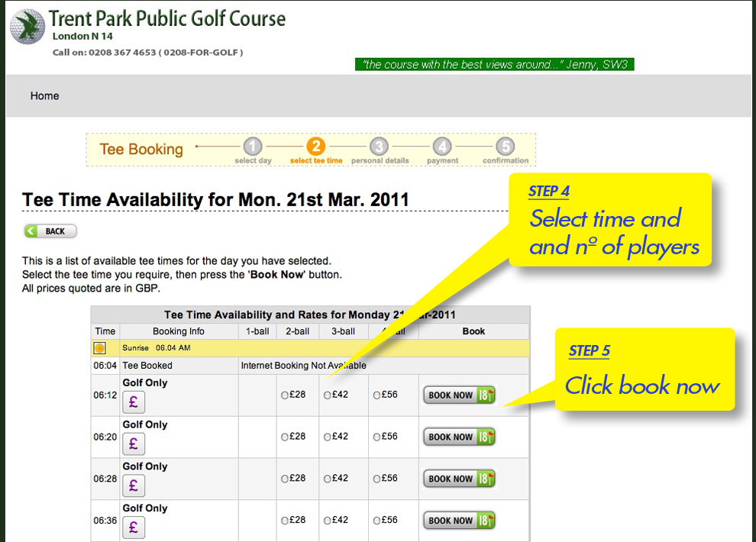Click Book Now for the 06:12 tee time
The height and width of the screenshot is (542, 756).
(459, 395)
